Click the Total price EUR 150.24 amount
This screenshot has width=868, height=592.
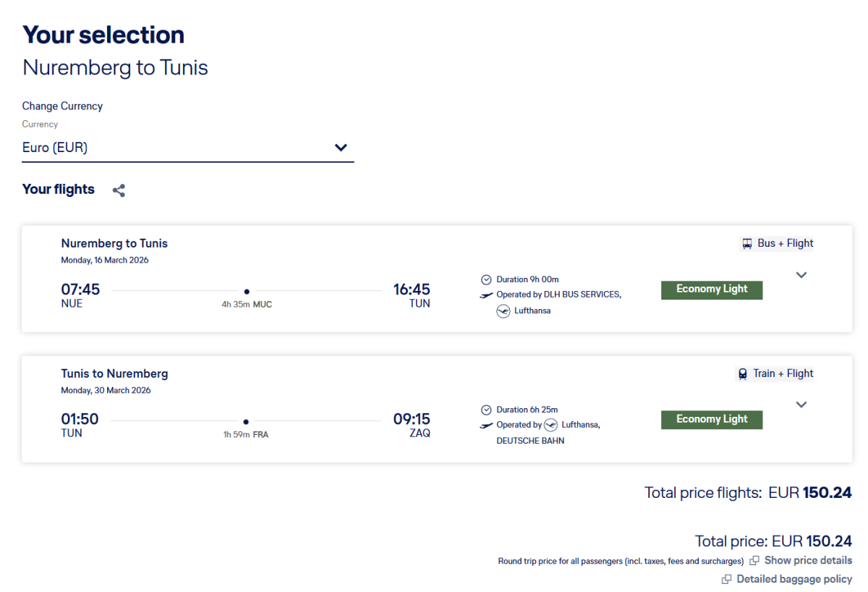point(828,541)
